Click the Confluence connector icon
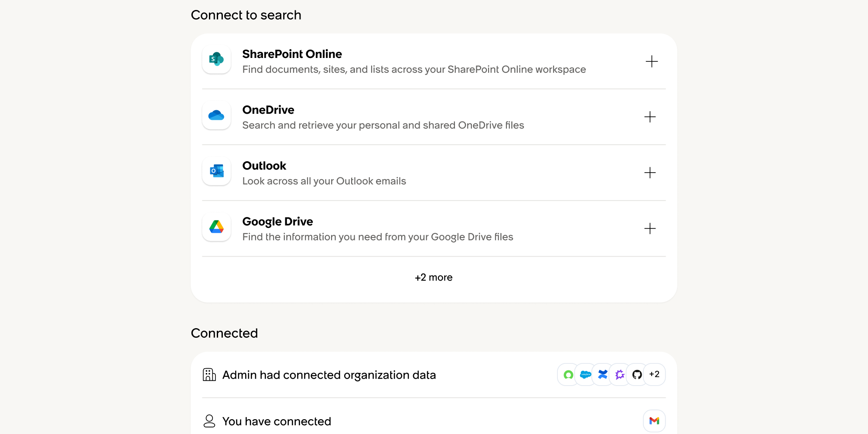Image resolution: width=868 pixels, height=434 pixels. 603,375
